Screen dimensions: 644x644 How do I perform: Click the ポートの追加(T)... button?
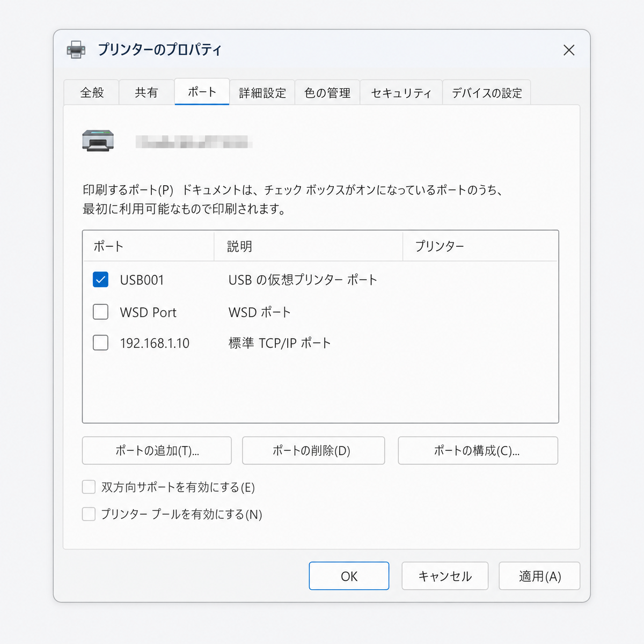(157, 450)
